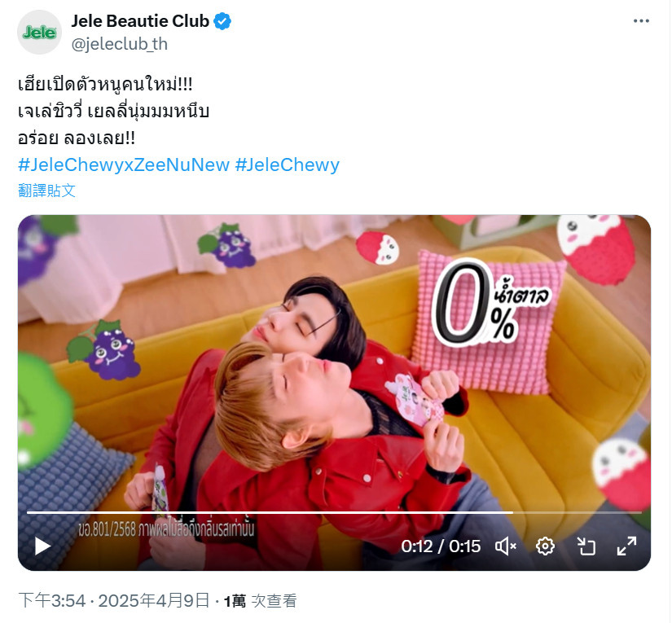Click the 0:12 / 0:15 time display

pyautogui.click(x=441, y=546)
